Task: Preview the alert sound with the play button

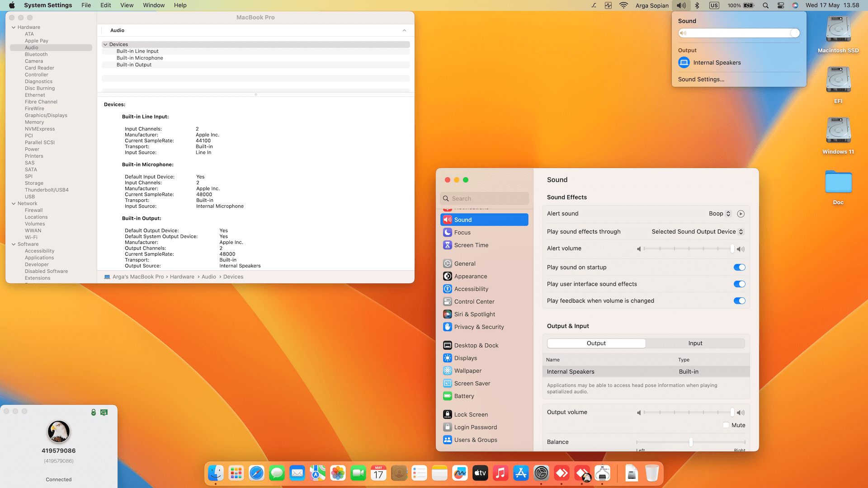Action: coord(741,214)
